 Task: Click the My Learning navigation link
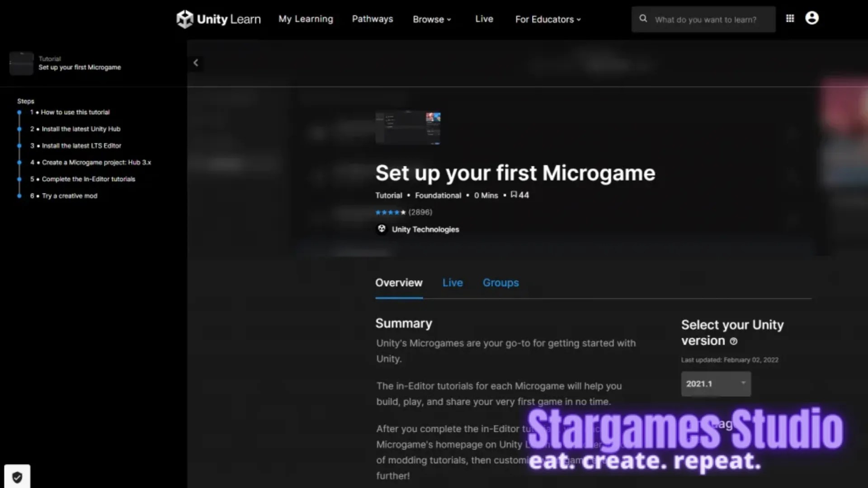coord(306,19)
